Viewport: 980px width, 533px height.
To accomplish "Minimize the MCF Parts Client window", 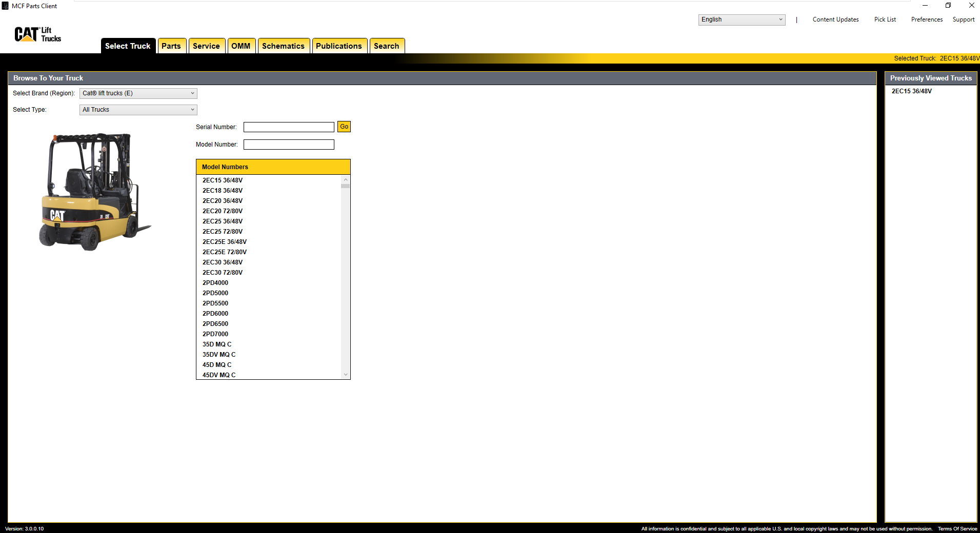I will [x=925, y=6].
